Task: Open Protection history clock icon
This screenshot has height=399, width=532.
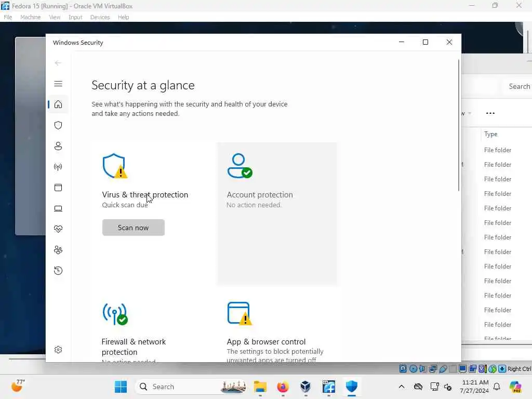Action: click(x=58, y=271)
